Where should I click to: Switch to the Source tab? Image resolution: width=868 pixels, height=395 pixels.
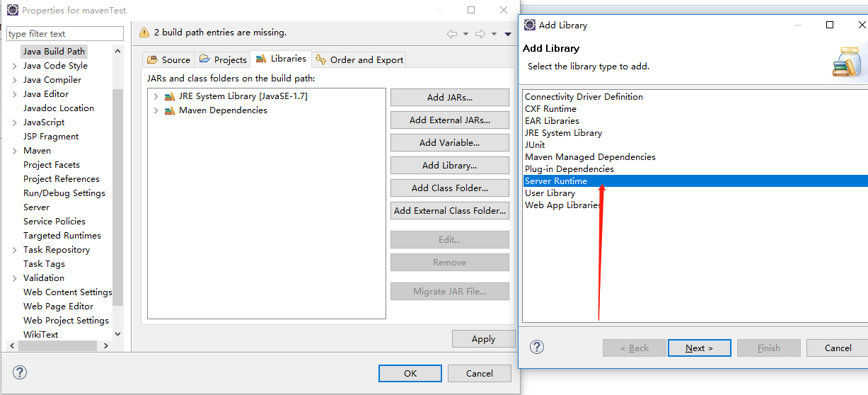click(168, 59)
